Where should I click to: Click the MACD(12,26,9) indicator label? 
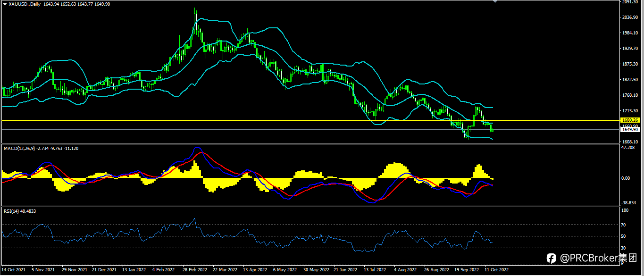[x=18, y=149]
